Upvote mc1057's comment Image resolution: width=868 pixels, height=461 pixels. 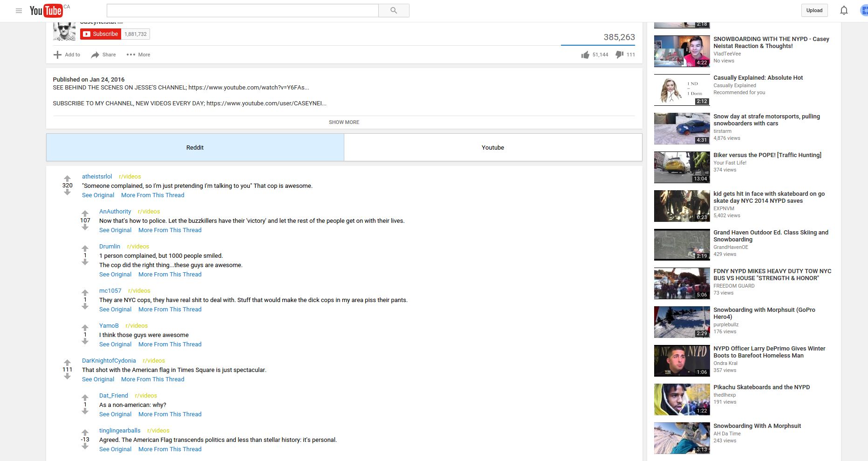pos(85,293)
